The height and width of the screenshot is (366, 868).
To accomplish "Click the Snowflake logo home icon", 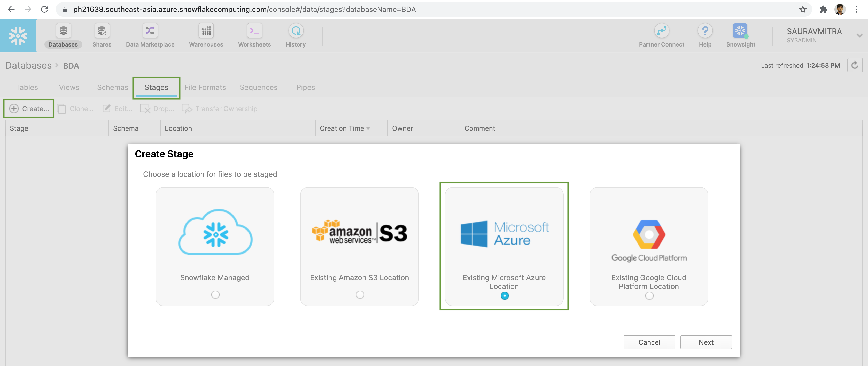I will (x=18, y=35).
